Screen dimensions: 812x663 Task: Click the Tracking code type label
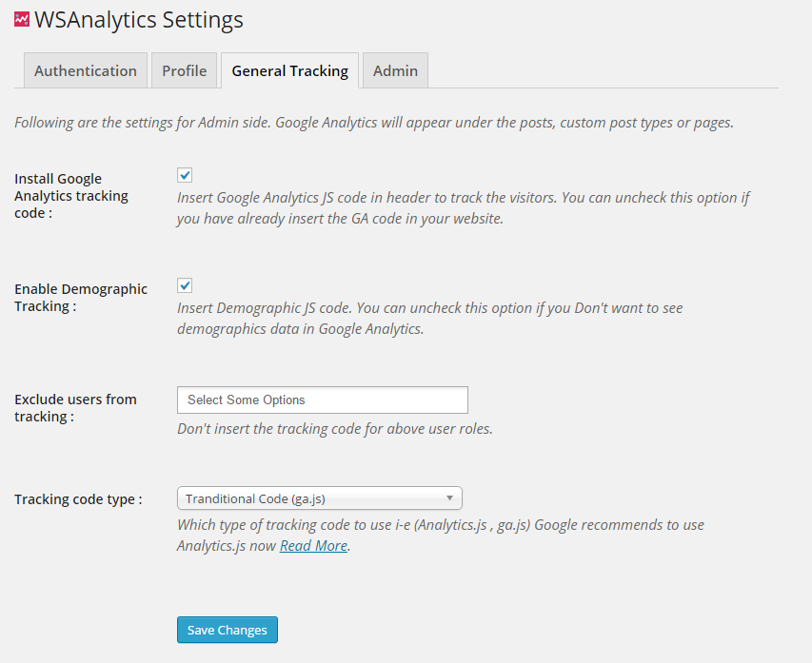point(78,499)
